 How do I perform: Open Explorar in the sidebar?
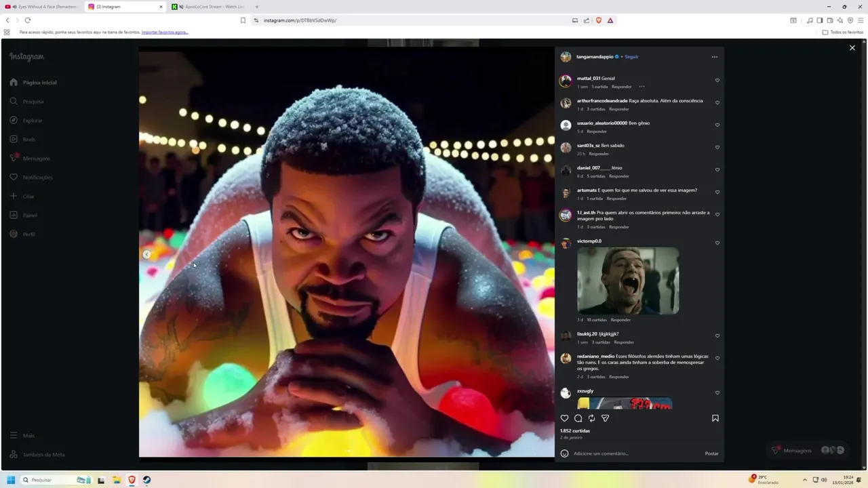[x=26, y=120]
